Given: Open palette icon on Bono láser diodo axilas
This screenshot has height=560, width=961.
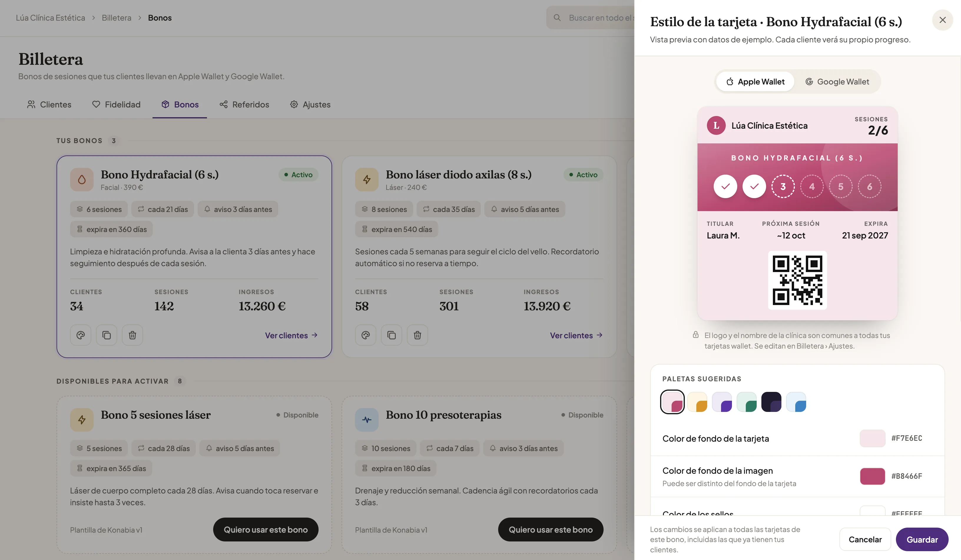Looking at the screenshot, I should [365, 335].
